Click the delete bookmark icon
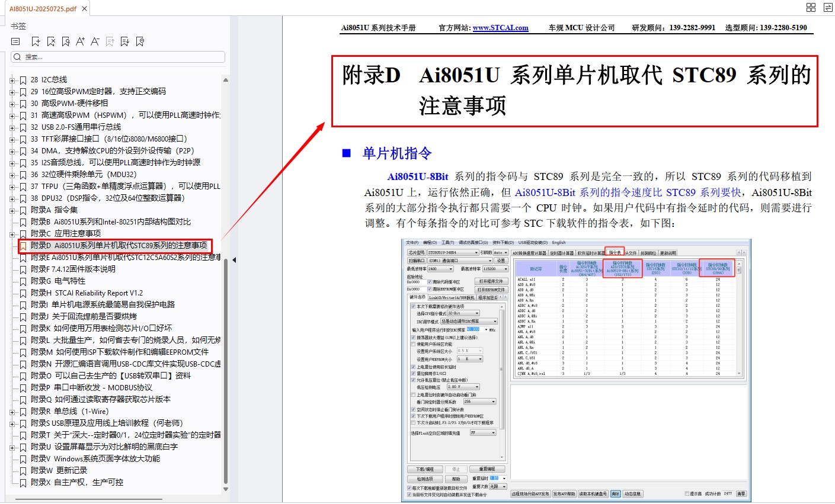Image resolution: width=835 pixels, height=504 pixels. click(x=50, y=41)
